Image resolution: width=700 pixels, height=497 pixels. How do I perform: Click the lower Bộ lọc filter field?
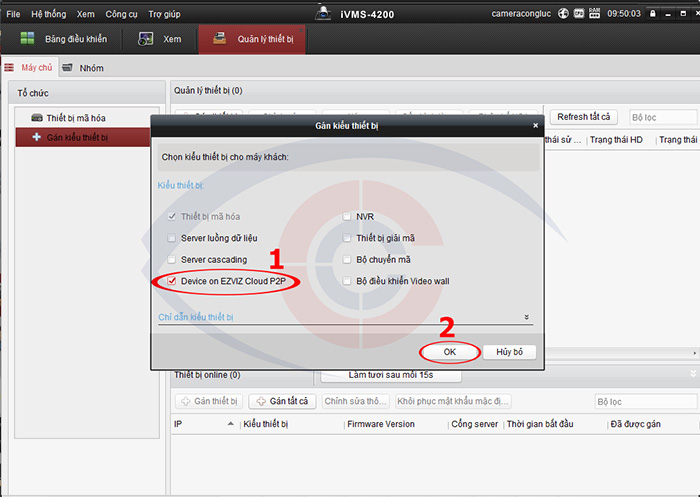pyautogui.click(x=646, y=401)
